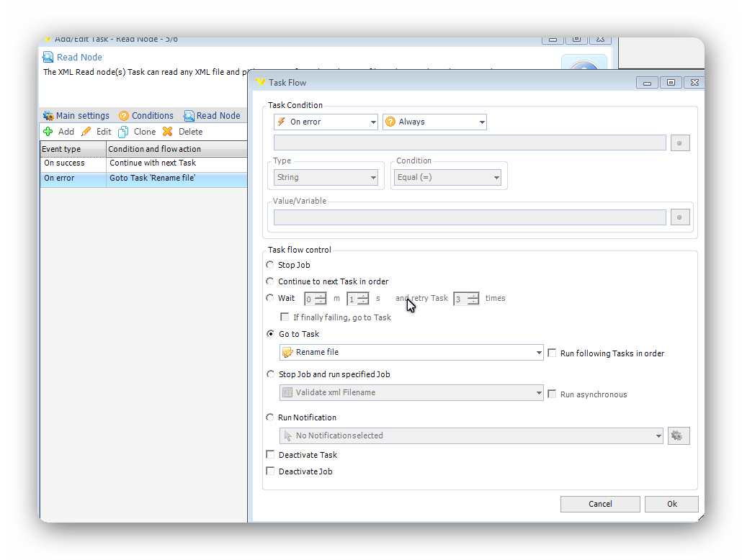Viewport: 742px width, 560px height.
Task: Expand the Always condition dropdown
Action: click(x=435, y=122)
